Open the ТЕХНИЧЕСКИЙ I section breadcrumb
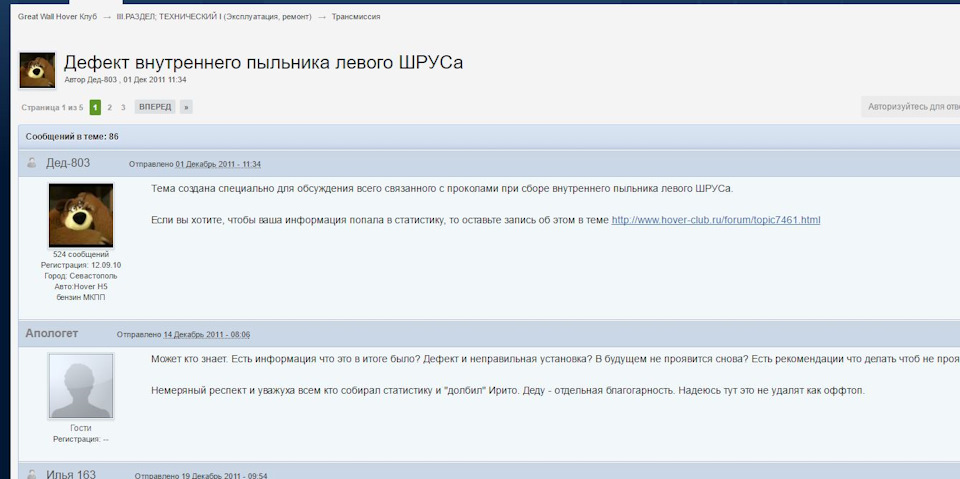 [214, 17]
